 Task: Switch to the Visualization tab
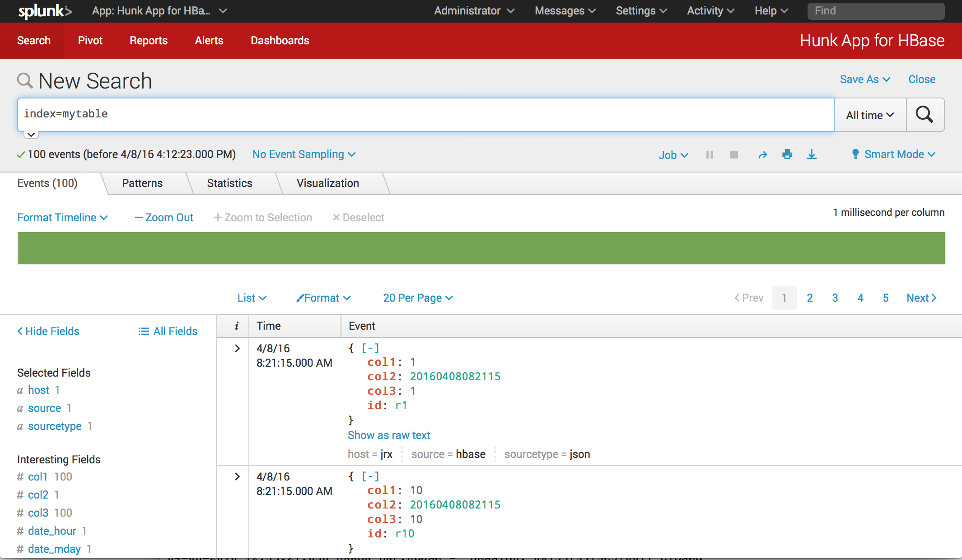(x=328, y=183)
